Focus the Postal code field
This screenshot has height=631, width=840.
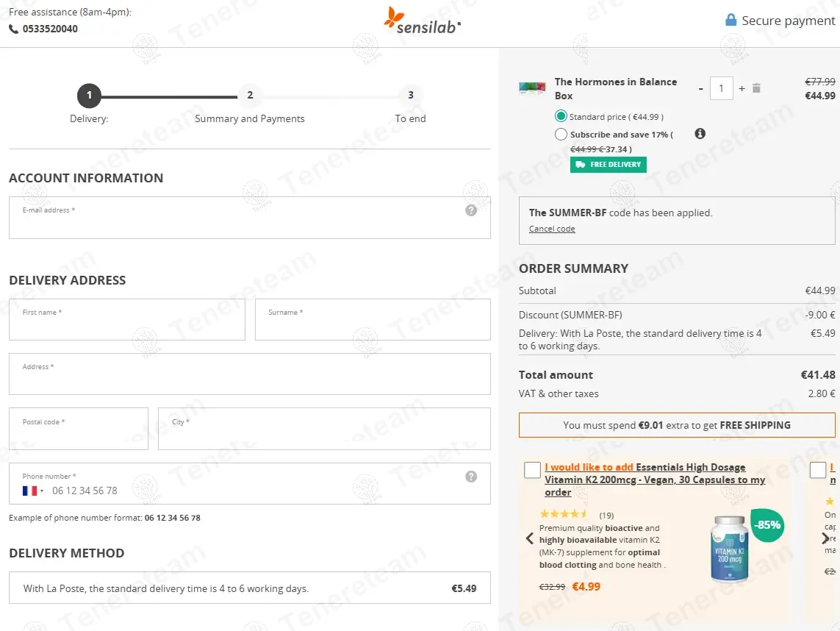78,429
